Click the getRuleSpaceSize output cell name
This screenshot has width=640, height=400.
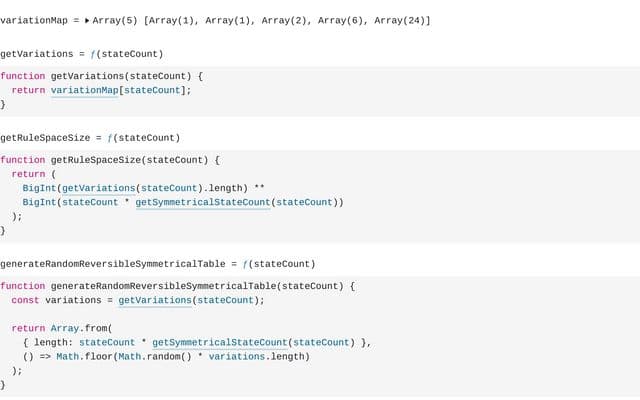(45, 138)
